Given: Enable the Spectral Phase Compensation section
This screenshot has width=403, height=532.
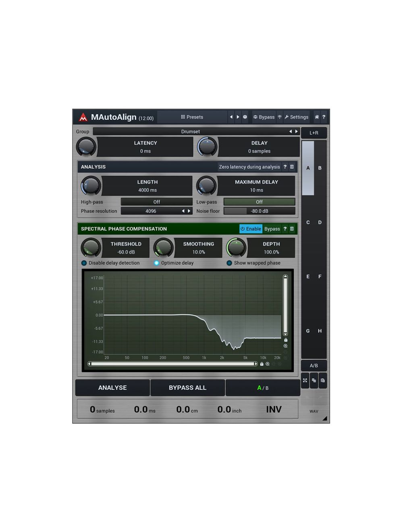Looking at the screenshot, I should [x=251, y=229].
